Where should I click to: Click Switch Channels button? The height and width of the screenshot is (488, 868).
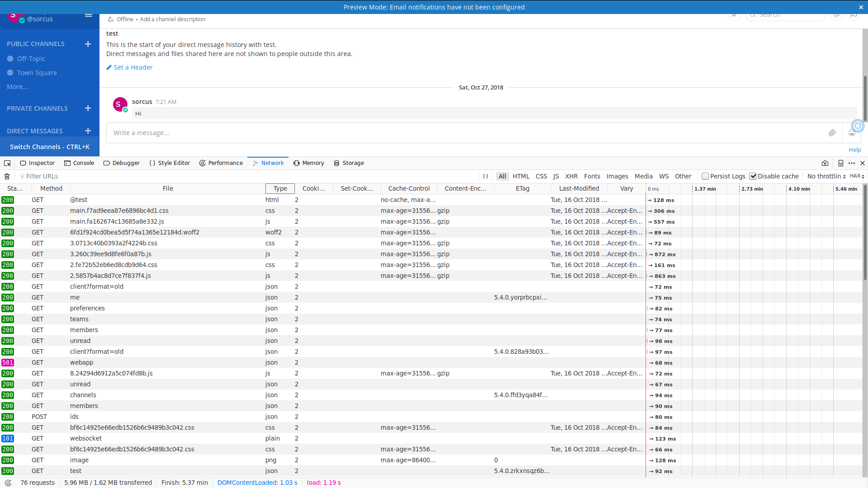pyautogui.click(x=50, y=147)
